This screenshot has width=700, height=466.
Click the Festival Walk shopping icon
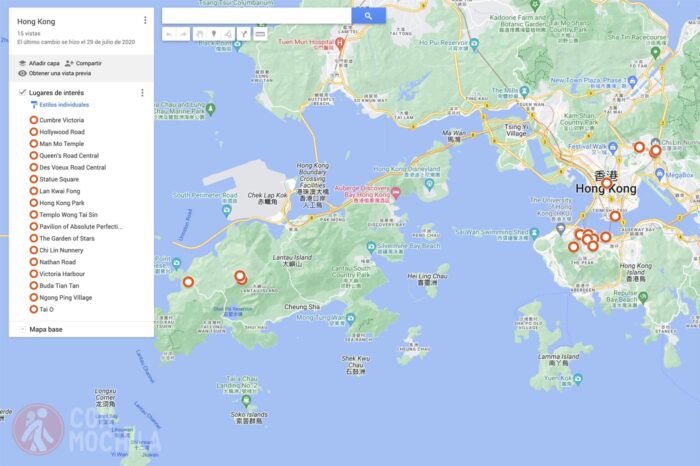[613, 147]
